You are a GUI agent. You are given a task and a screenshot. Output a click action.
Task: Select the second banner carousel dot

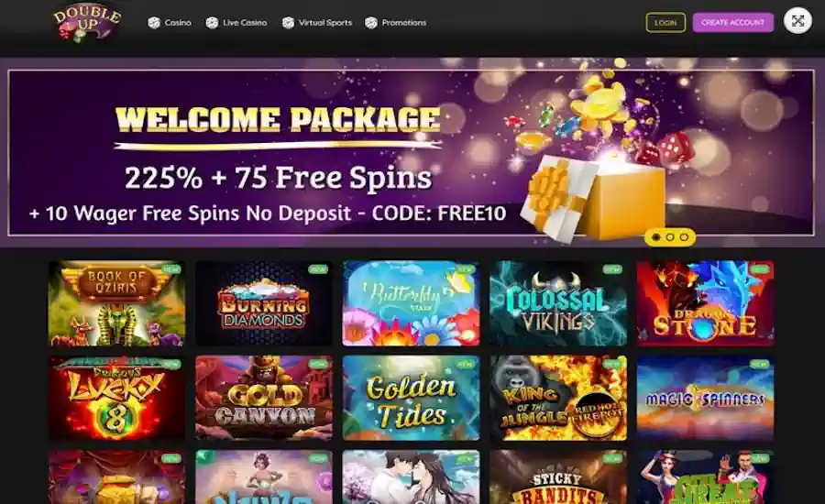pyautogui.click(x=670, y=237)
